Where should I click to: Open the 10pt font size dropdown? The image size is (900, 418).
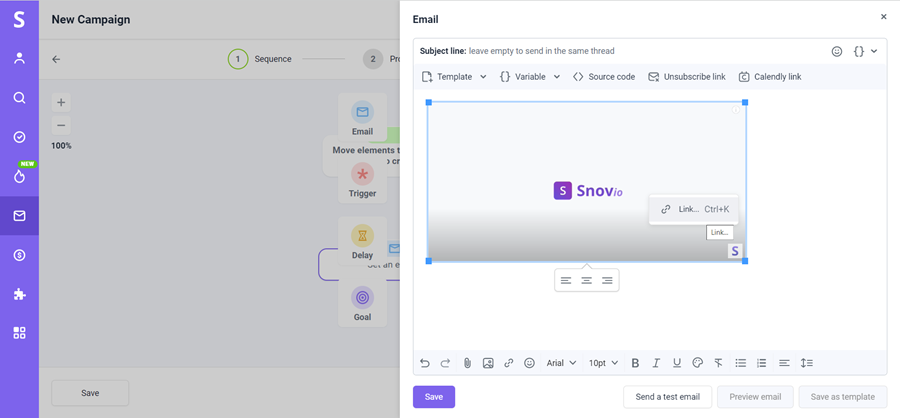click(603, 363)
